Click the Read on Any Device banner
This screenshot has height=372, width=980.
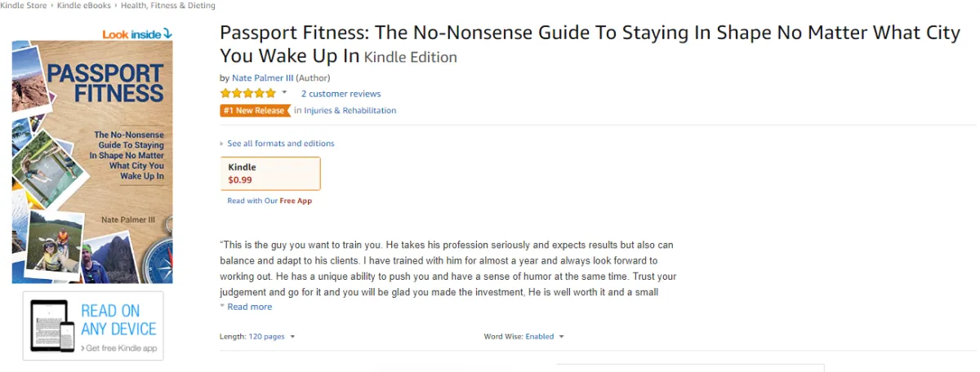point(93,325)
